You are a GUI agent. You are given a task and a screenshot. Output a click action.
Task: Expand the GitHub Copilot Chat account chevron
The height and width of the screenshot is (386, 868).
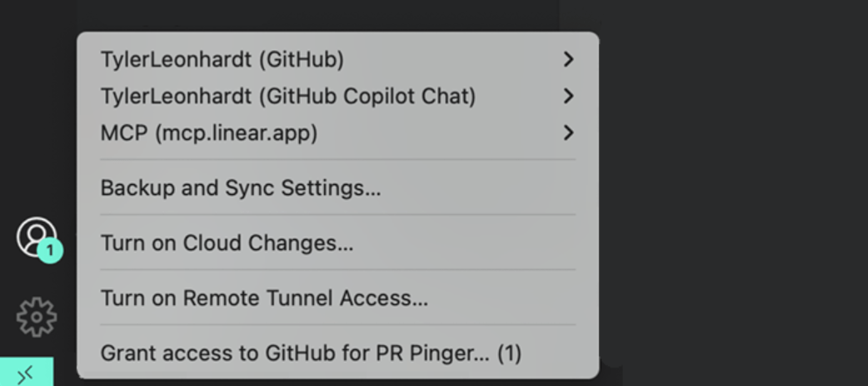pyautogui.click(x=568, y=96)
